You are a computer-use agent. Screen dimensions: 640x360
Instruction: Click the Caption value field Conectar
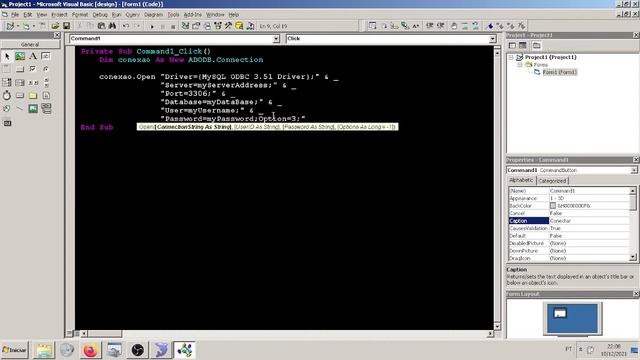(x=589, y=221)
